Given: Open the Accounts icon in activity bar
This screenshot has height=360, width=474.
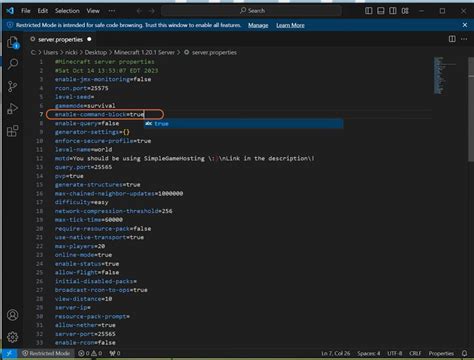Looking at the screenshot, I should pyautogui.click(x=13, y=315).
